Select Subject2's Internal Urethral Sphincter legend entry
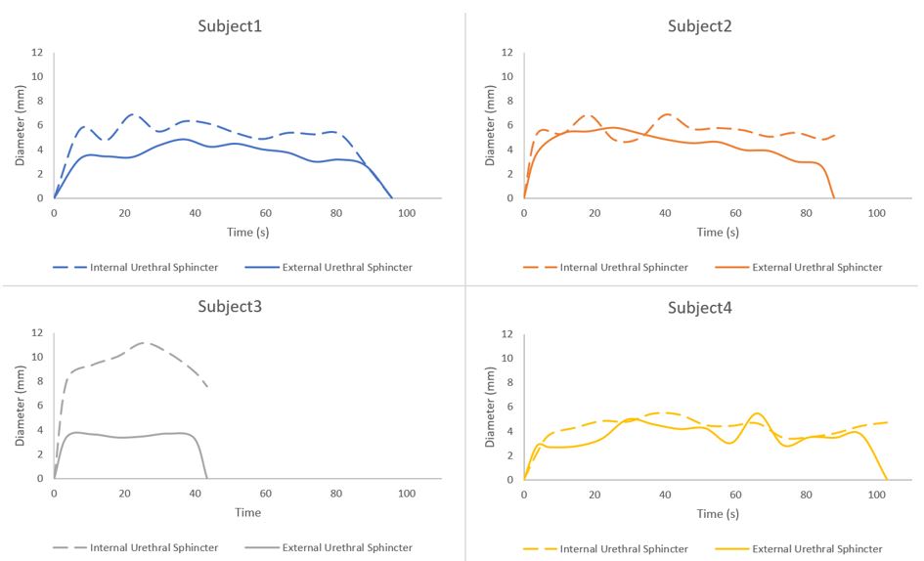The width and height of the screenshot is (924, 561). (x=624, y=267)
